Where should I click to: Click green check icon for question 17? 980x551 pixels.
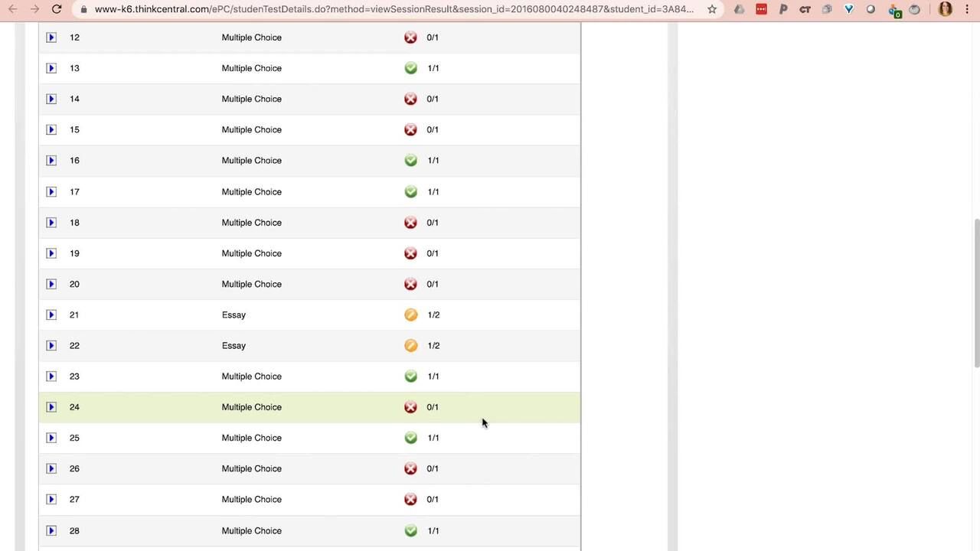click(x=411, y=191)
